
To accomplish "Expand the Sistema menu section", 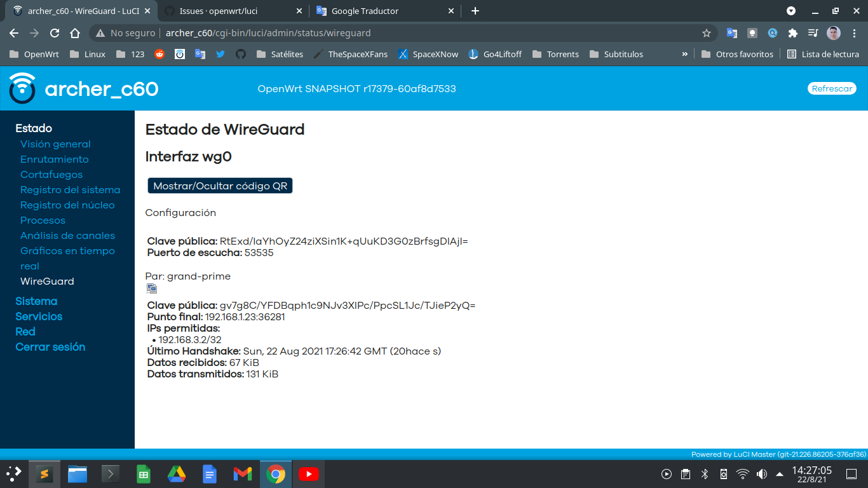I will pyautogui.click(x=36, y=301).
